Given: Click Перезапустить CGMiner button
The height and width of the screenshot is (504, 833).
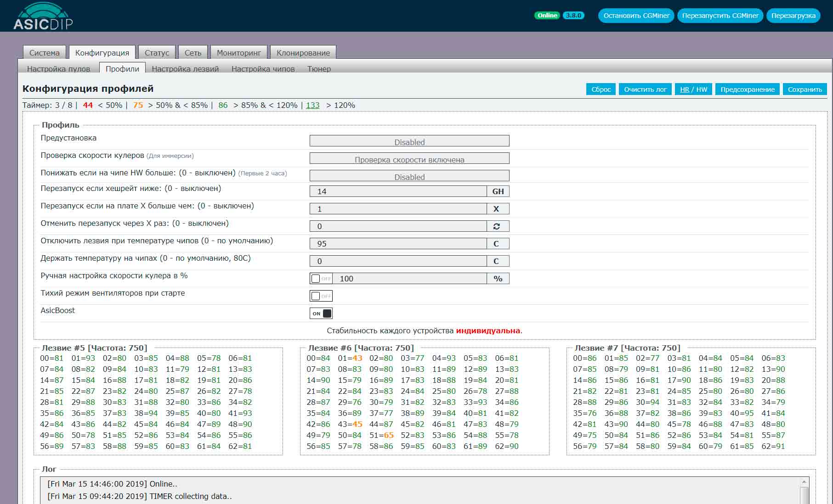Looking at the screenshot, I should point(720,16).
